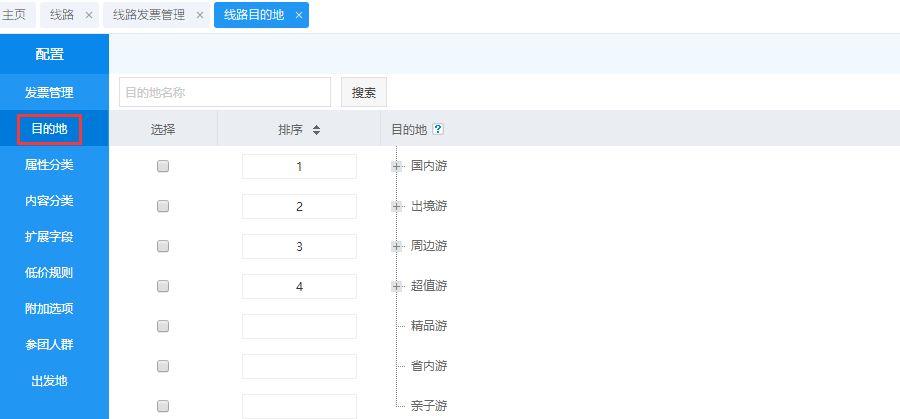Focus the 目的地名称 search field
Screen dimensions: 900x419
(224, 93)
